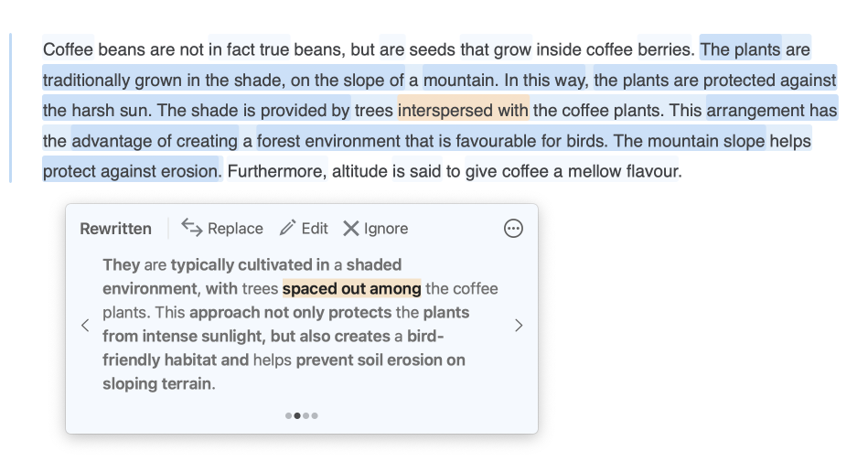Click the active second pagination dot
Screen dimensions: 868x462
(x=297, y=415)
